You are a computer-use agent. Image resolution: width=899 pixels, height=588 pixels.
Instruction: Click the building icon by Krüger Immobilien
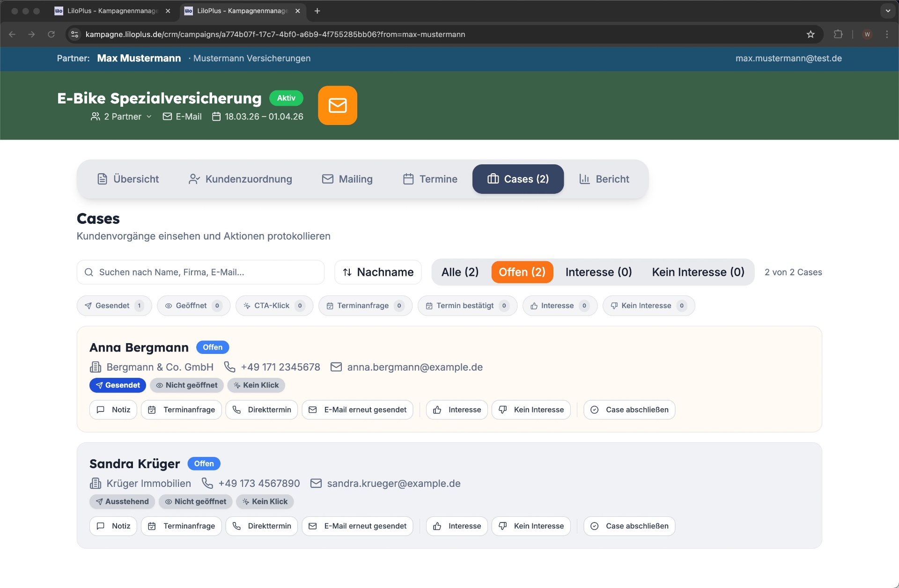[x=96, y=483]
